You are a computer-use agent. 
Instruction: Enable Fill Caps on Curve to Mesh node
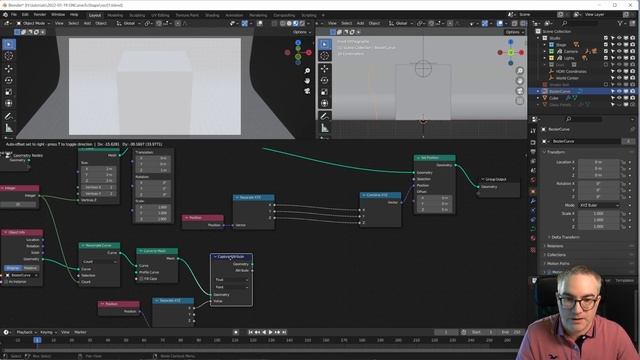pos(142,279)
